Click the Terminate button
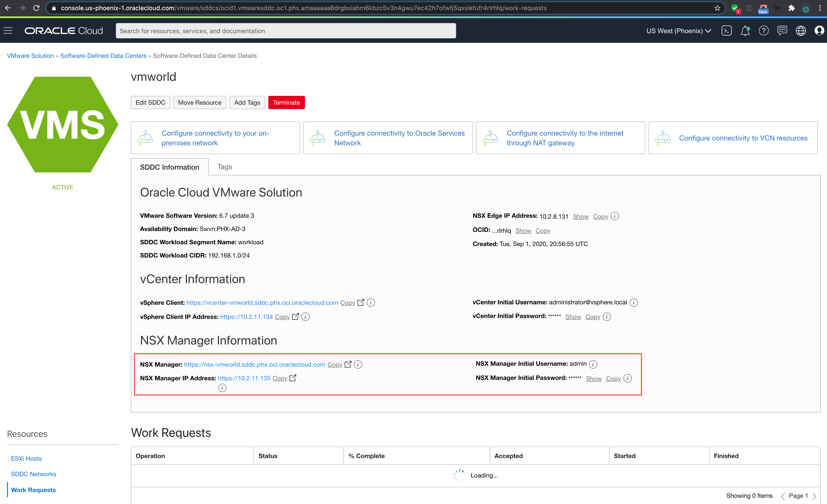 click(286, 102)
